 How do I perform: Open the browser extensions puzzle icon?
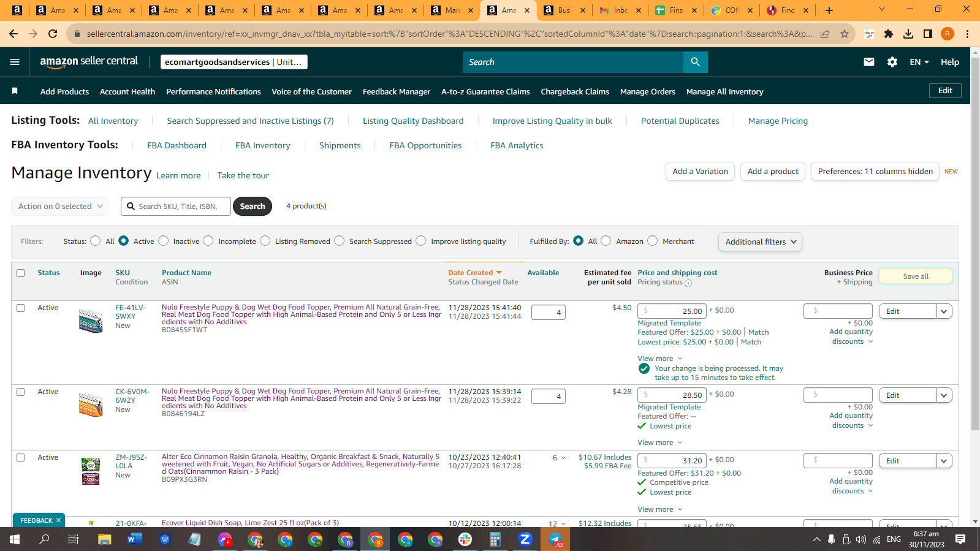coord(889,34)
